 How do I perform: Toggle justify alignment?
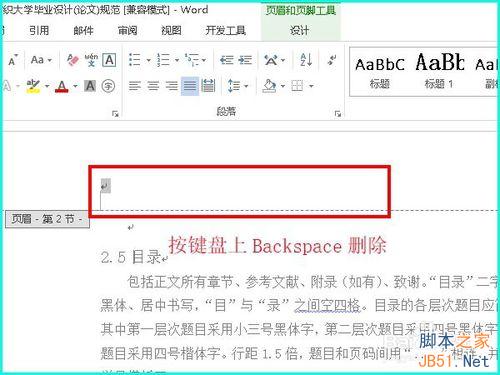click(x=190, y=86)
